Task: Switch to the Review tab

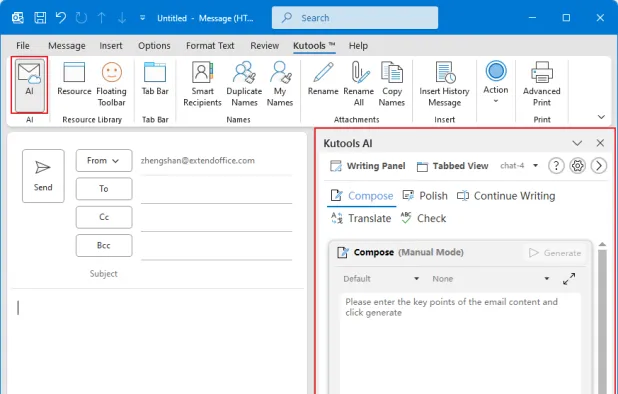Action: 264,46
